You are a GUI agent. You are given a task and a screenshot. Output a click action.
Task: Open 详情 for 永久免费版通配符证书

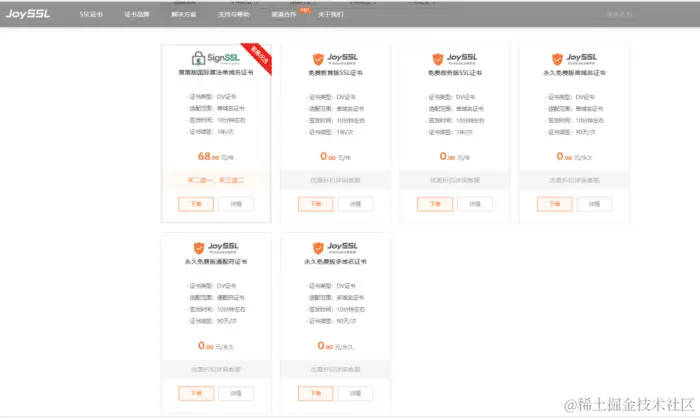[x=236, y=393]
